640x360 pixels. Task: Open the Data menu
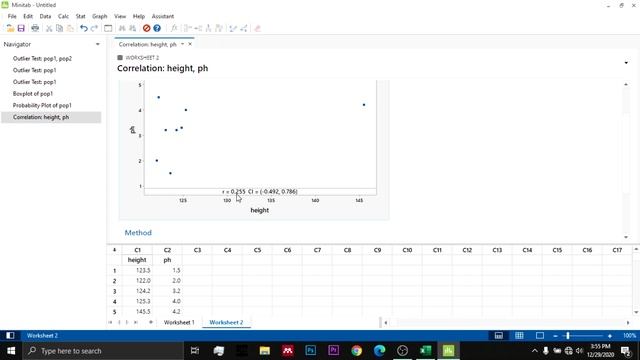[45, 16]
